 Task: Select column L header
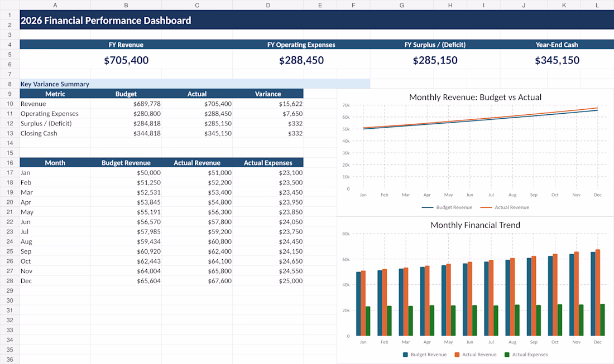pyautogui.click(x=597, y=5)
